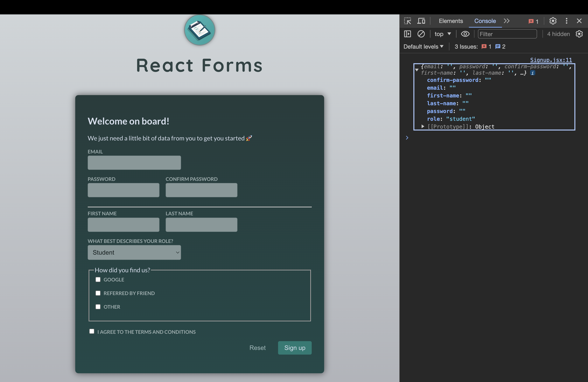Image resolution: width=588 pixels, height=382 pixels.
Task: Activate the inspect element picker icon
Action: pos(407,21)
